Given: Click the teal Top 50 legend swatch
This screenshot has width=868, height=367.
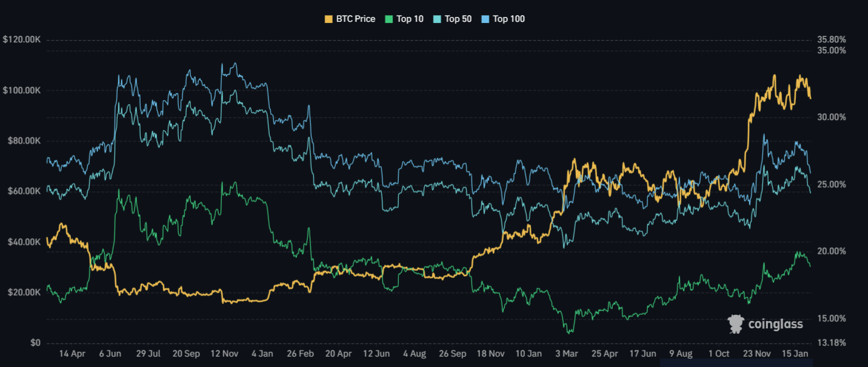Looking at the screenshot, I should (x=437, y=19).
